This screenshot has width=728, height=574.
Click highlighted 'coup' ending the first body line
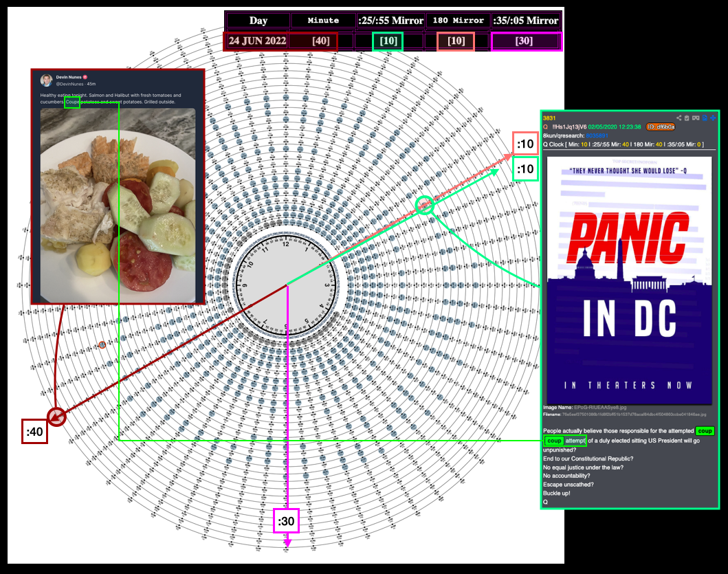pyautogui.click(x=705, y=431)
